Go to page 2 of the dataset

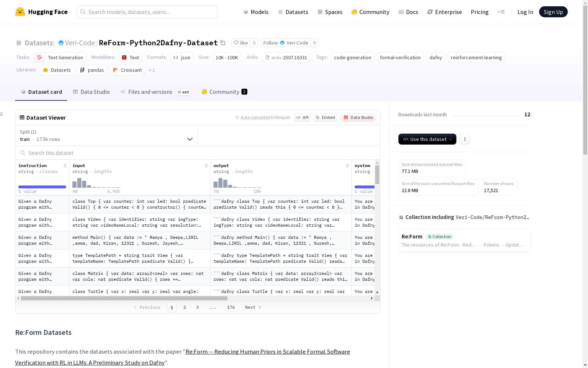point(184,307)
